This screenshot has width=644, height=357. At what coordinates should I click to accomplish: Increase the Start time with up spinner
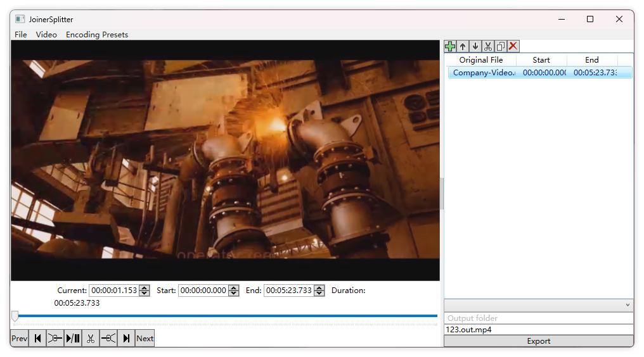point(234,287)
